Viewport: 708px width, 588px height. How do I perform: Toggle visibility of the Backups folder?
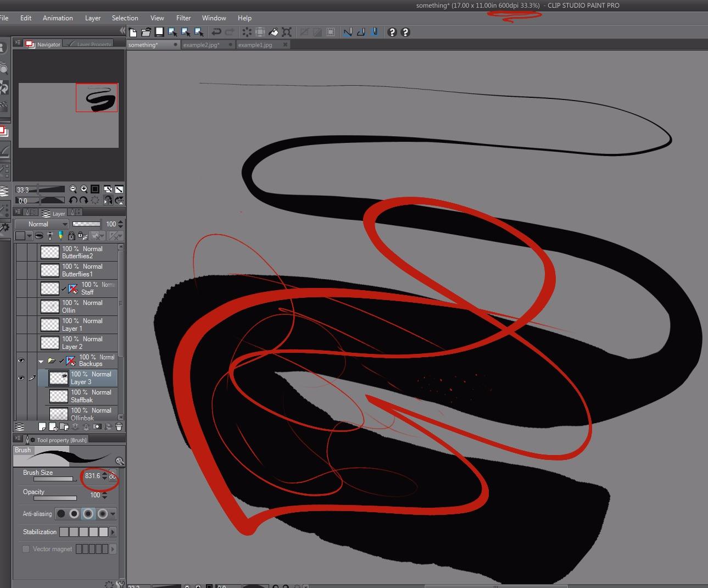tap(21, 360)
